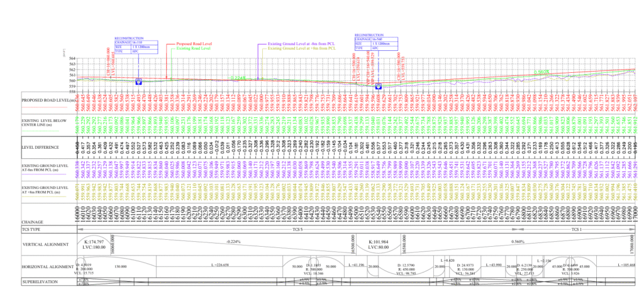Select the VERTICAL ALIGNMENT row header

click(x=42, y=245)
